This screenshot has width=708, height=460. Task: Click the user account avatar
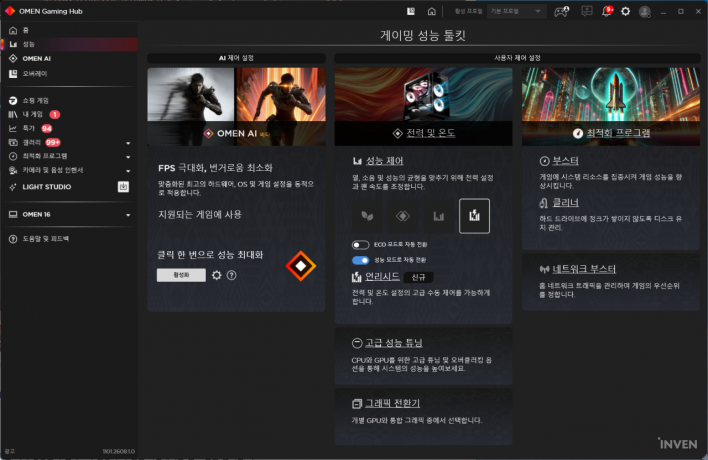click(645, 12)
